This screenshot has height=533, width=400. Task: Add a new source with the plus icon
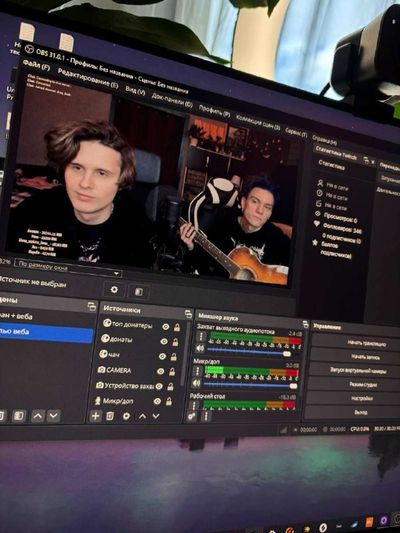tap(95, 416)
